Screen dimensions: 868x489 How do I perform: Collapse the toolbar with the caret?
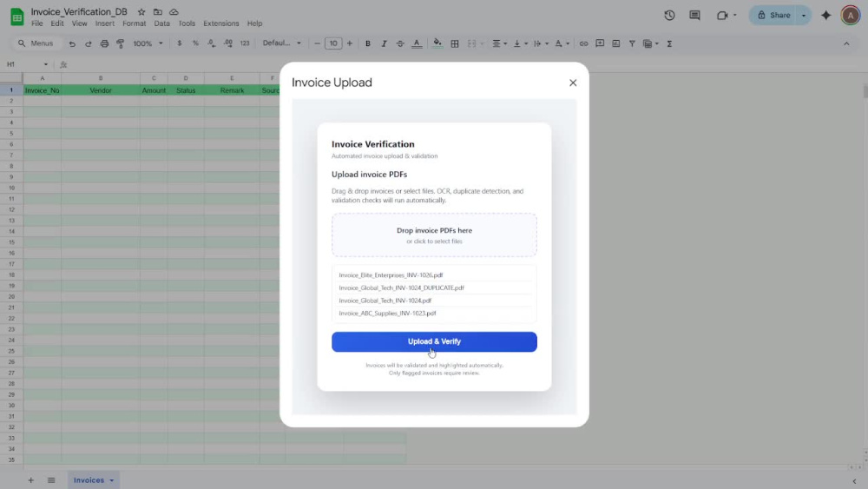click(x=846, y=43)
